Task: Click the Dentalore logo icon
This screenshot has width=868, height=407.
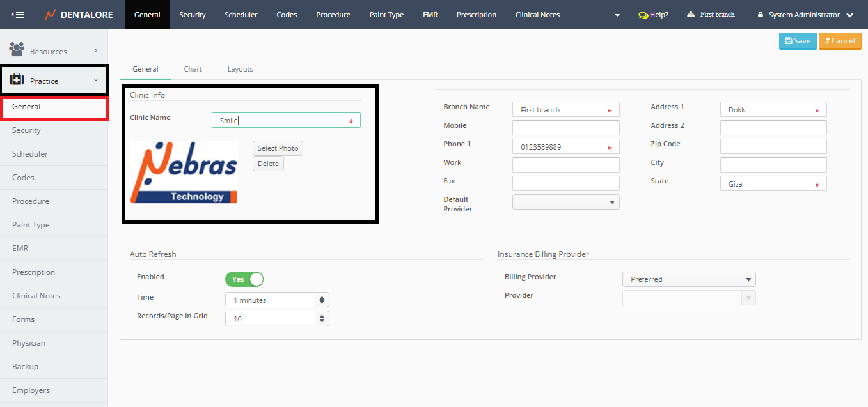Action: coord(50,15)
